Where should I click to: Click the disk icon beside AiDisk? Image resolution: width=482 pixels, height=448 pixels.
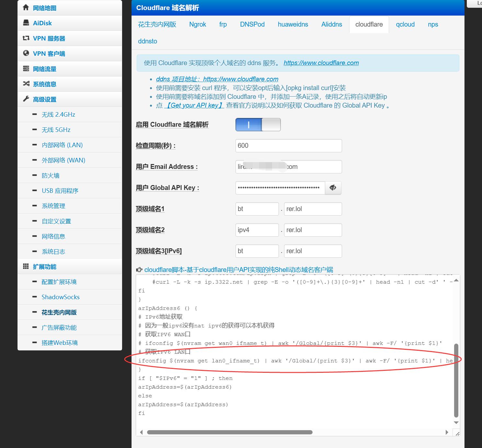click(26, 23)
